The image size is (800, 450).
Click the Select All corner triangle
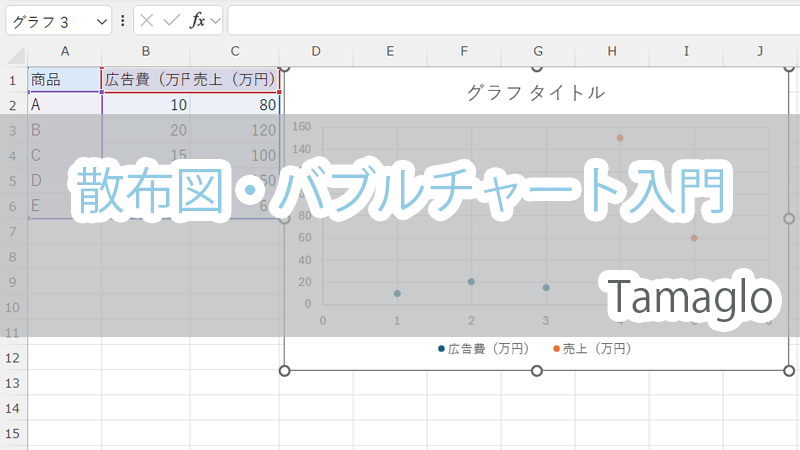click(16, 52)
